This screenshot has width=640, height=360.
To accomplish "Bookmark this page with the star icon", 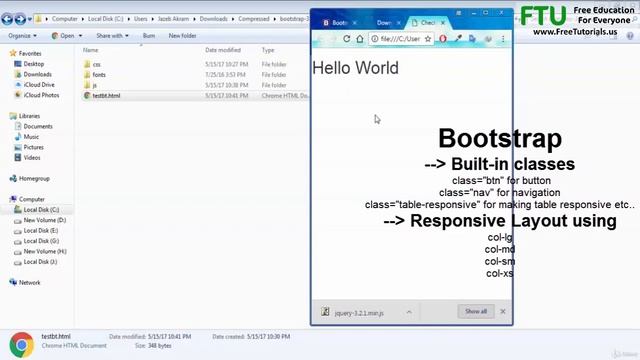I will [x=428, y=39].
